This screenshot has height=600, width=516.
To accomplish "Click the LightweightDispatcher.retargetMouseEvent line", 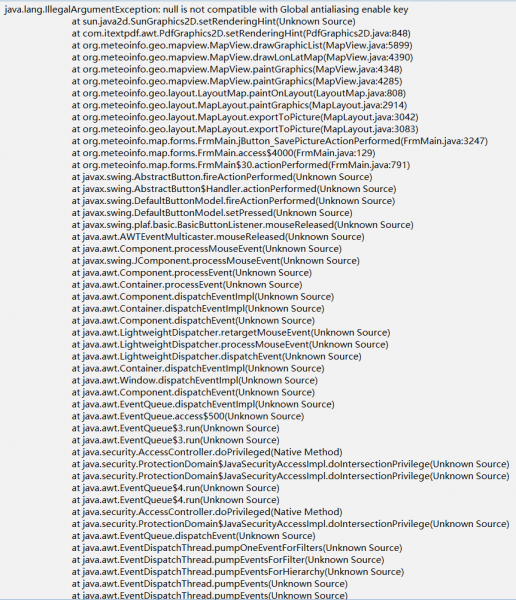I will [231, 333].
